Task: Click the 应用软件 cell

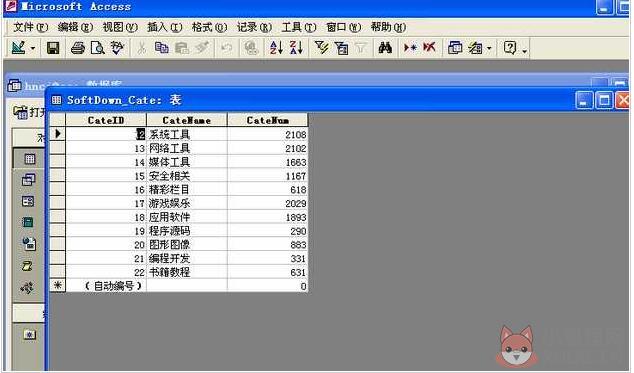Action: (x=187, y=217)
